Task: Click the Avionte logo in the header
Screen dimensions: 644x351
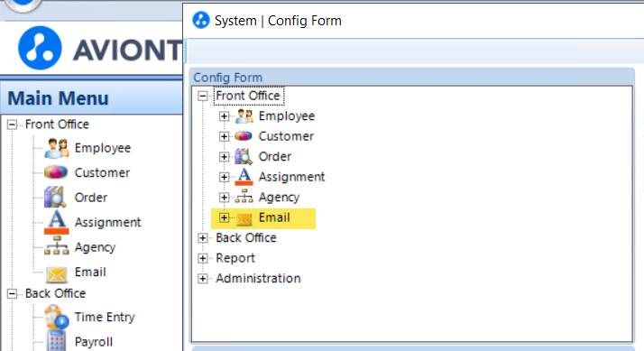Action: (x=41, y=48)
